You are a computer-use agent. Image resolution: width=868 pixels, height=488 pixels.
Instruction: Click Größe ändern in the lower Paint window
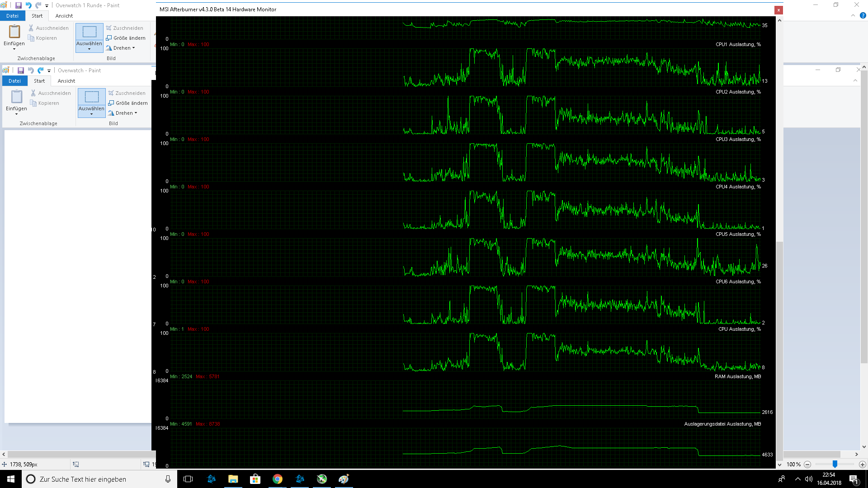pos(128,103)
